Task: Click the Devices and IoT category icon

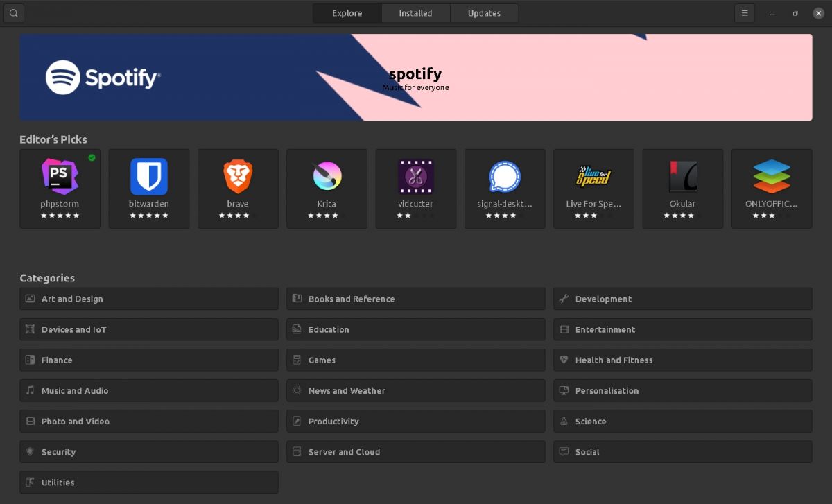Action: [x=30, y=329]
